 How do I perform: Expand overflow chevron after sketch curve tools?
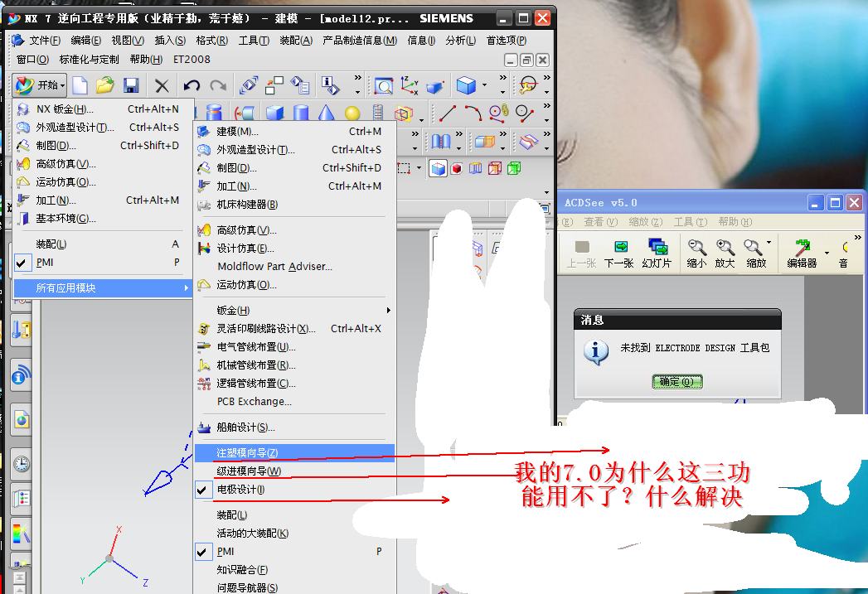[547, 106]
